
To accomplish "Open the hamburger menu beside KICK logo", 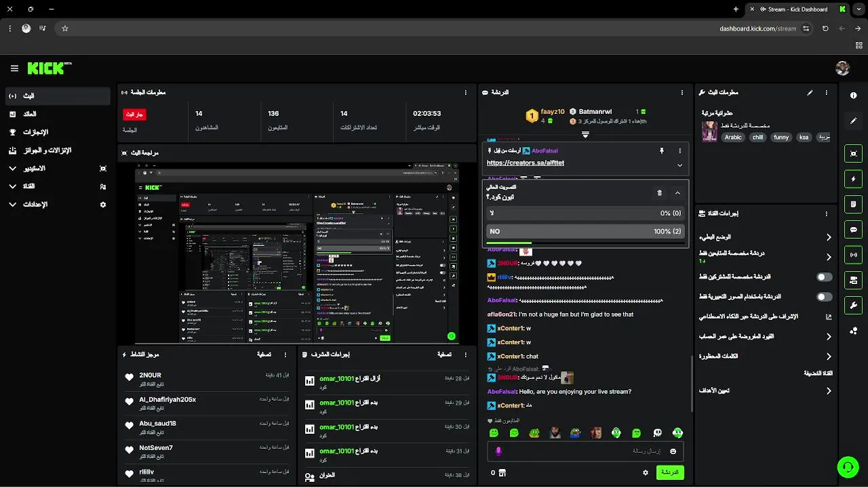I will 14,68.
